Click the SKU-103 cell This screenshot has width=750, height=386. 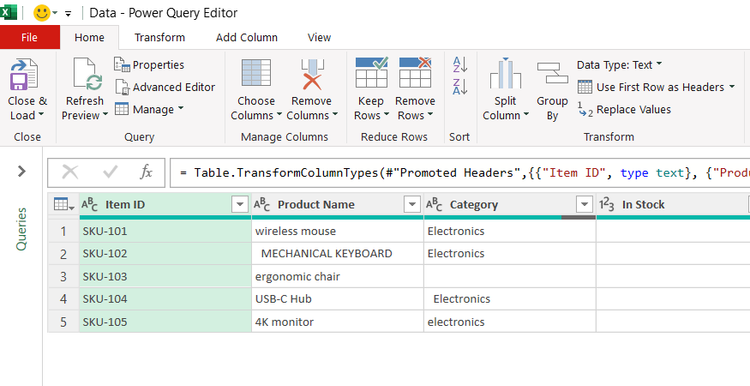click(165, 276)
